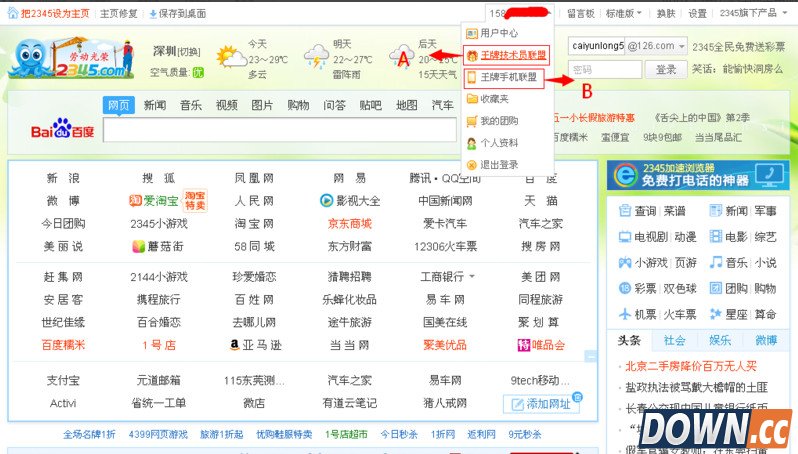
Task: Select the 网页 search tab
Action: [x=119, y=105]
